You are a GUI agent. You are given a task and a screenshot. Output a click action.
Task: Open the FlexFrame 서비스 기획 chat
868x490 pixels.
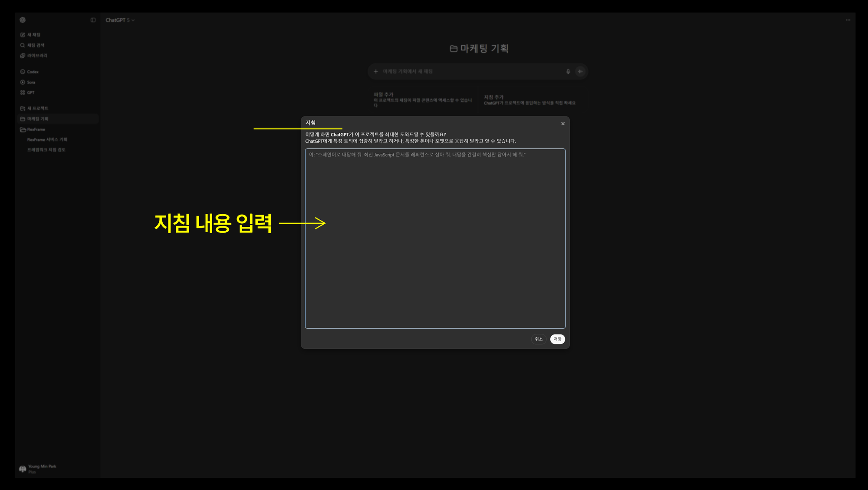click(x=47, y=139)
